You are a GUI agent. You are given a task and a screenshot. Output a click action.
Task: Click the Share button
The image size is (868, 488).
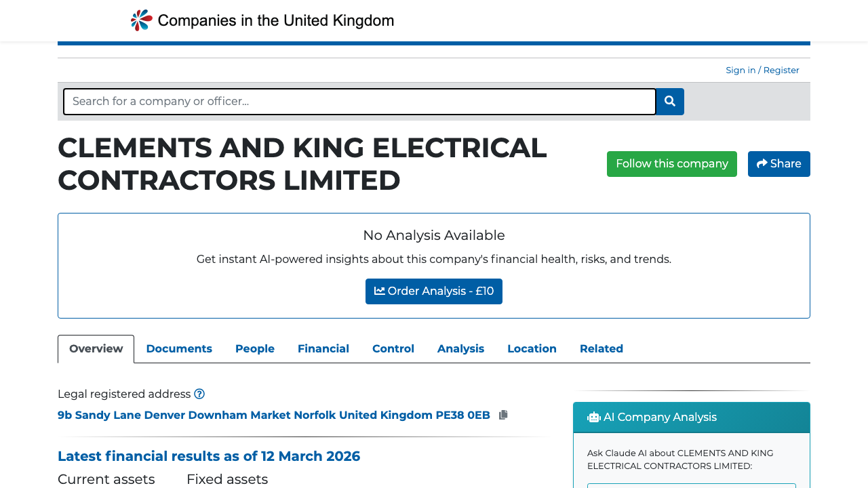coord(778,163)
